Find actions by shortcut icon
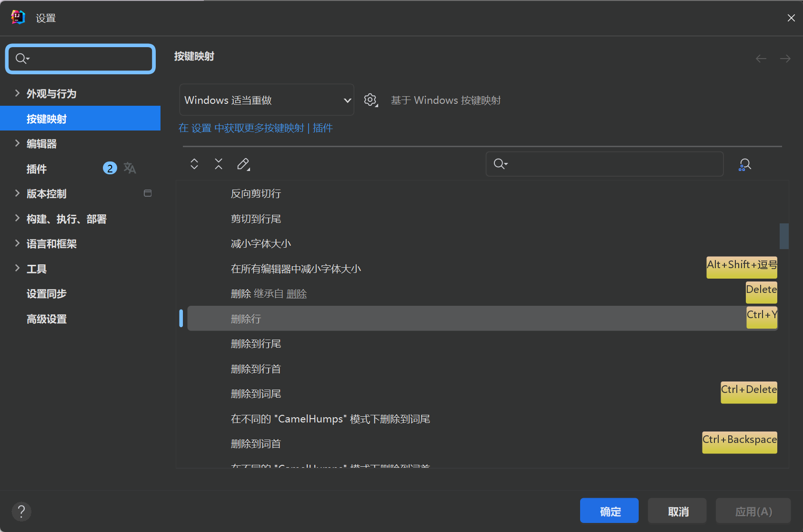Screen dimensions: 803x532 [745, 165]
